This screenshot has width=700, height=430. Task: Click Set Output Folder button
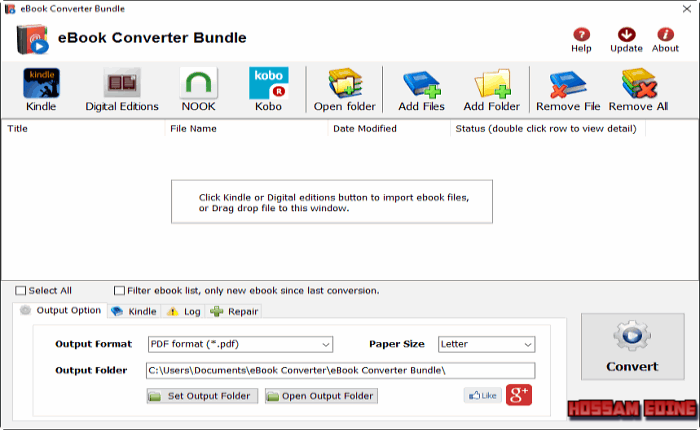(202, 396)
